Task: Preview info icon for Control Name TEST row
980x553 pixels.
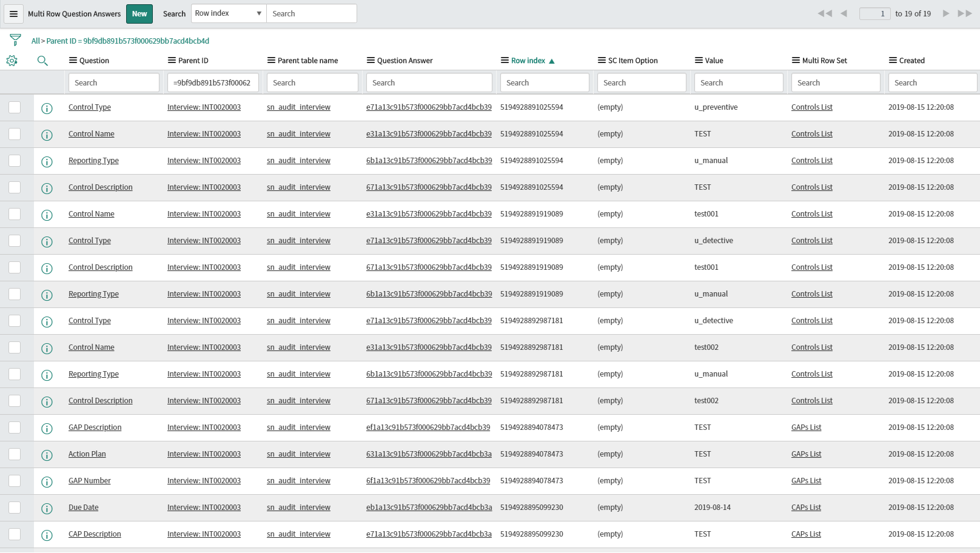Action: pyautogui.click(x=47, y=135)
